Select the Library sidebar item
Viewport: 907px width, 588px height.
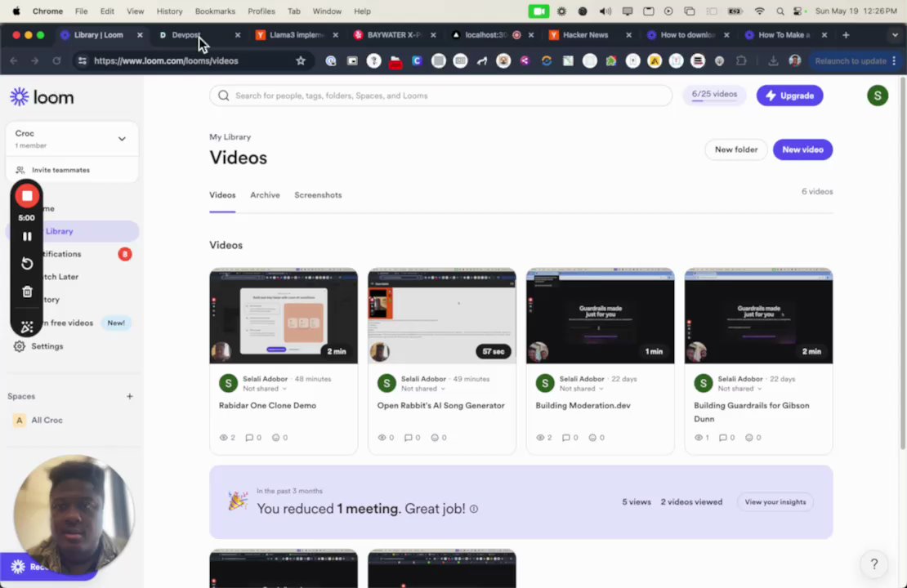(72, 231)
